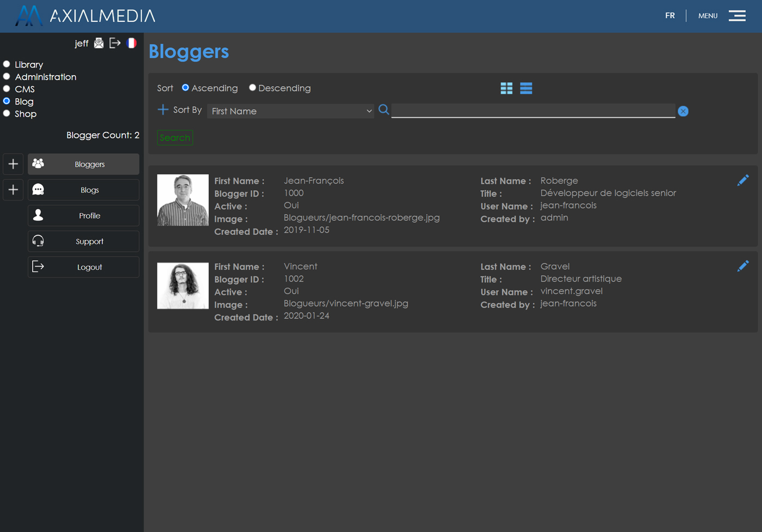Edit Jean-François Roberge's blogger entry

(x=742, y=180)
